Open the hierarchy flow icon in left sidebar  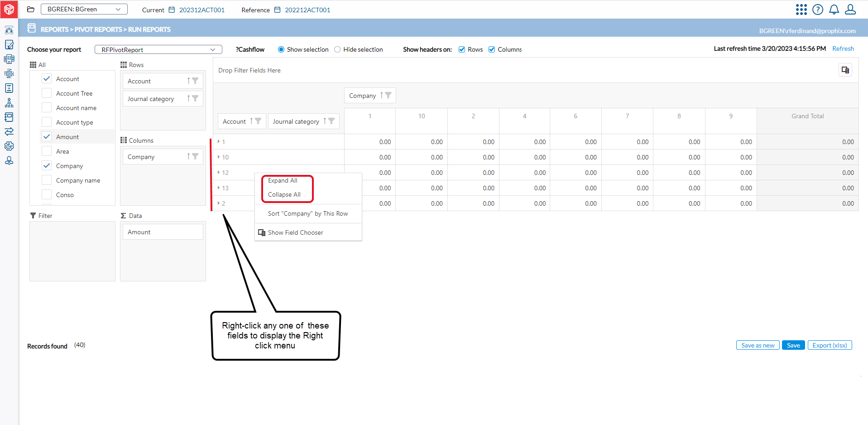click(x=9, y=30)
